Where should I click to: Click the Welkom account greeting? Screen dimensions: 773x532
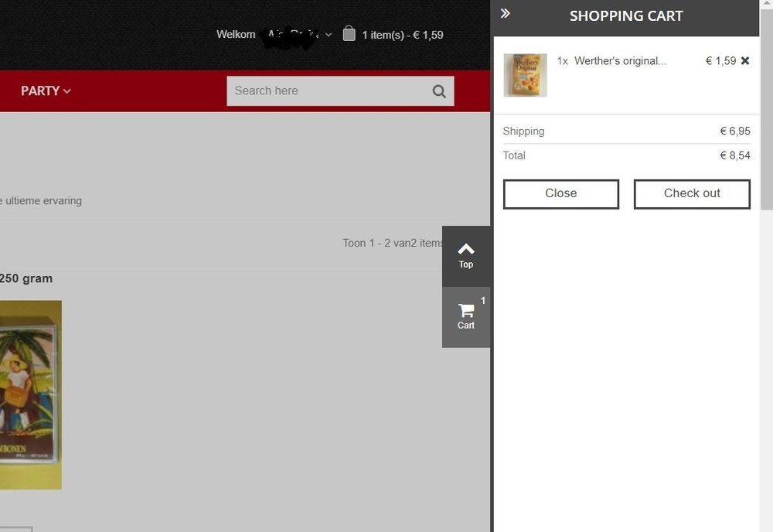pos(236,35)
